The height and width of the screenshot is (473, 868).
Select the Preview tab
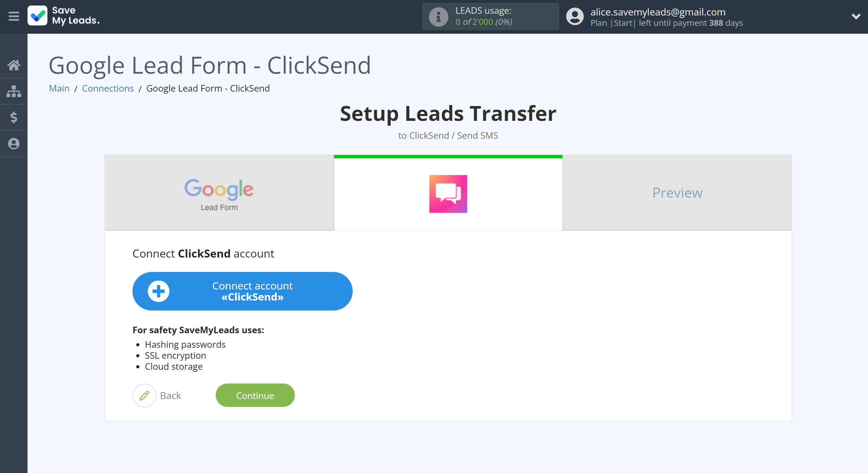tap(677, 192)
